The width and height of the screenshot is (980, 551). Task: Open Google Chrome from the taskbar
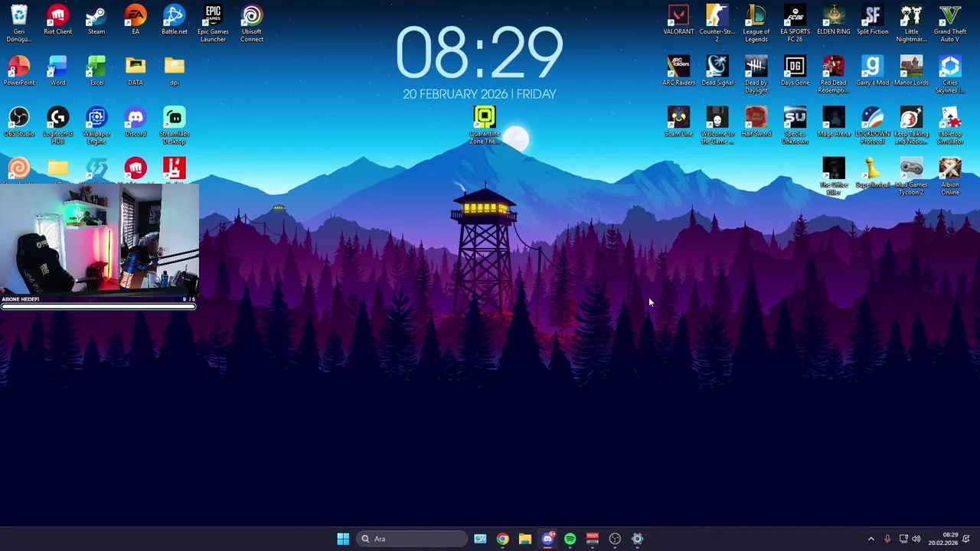pos(502,539)
